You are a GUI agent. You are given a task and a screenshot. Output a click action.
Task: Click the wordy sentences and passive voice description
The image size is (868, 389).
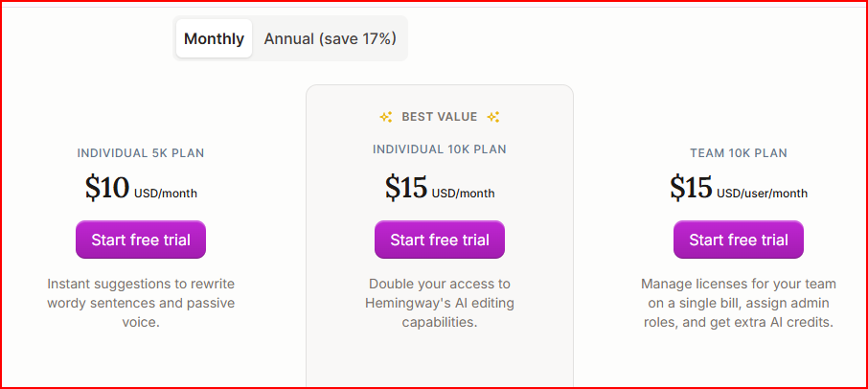coord(141,303)
